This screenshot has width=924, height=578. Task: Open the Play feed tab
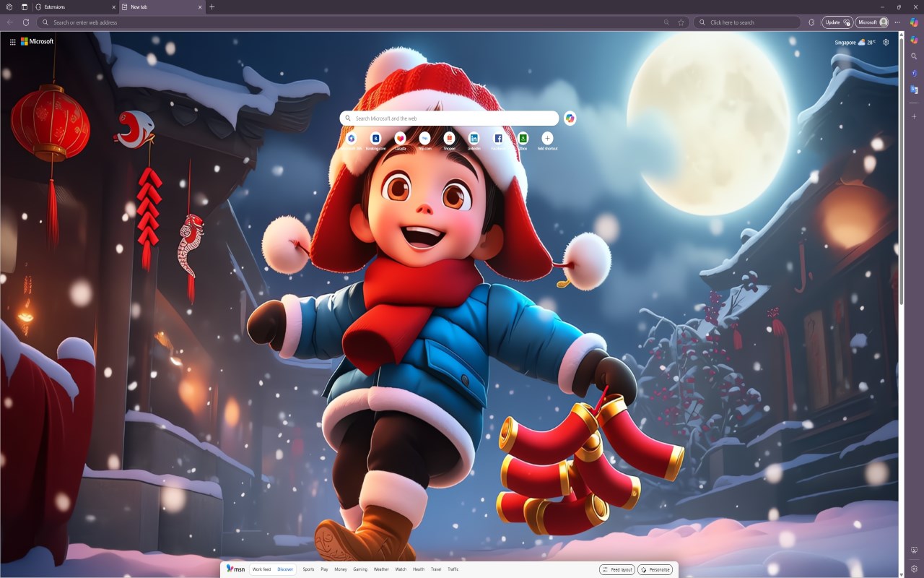point(324,569)
